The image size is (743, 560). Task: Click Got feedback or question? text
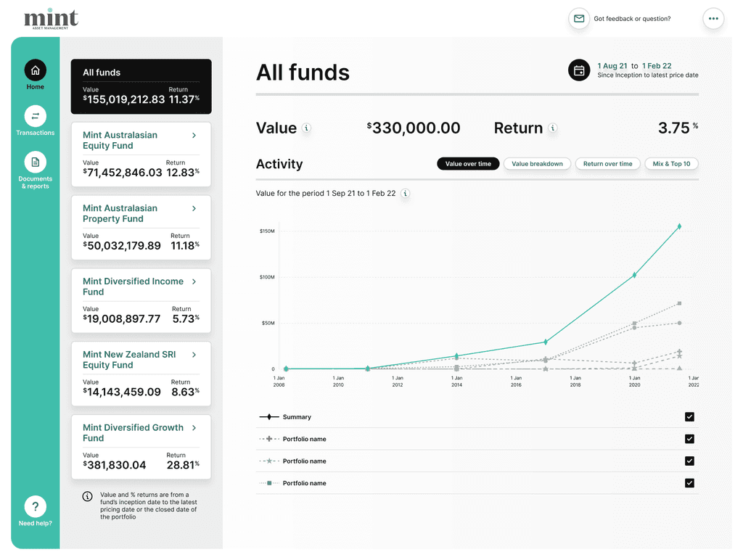point(632,19)
